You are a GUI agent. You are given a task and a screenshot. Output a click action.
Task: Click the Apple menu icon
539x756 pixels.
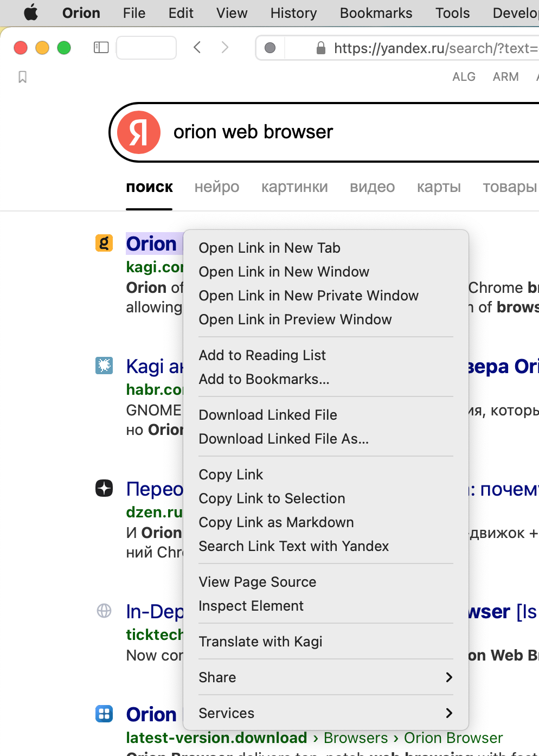tap(31, 12)
